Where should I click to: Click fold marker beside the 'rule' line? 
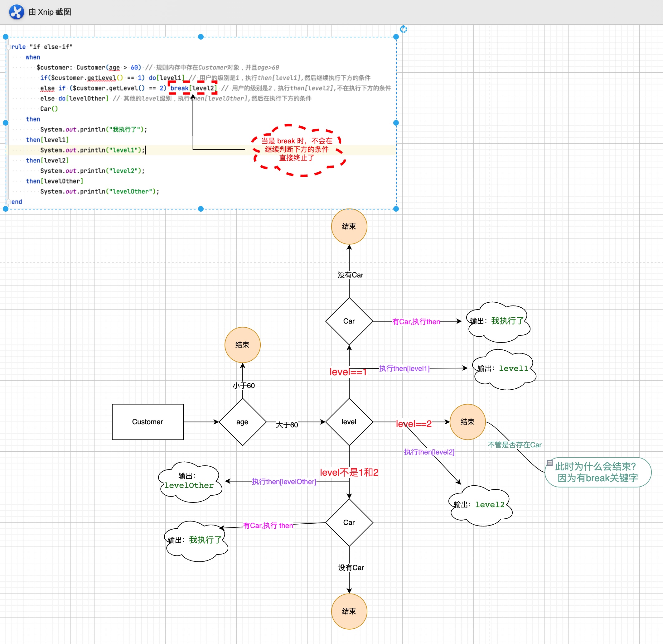point(8,47)
